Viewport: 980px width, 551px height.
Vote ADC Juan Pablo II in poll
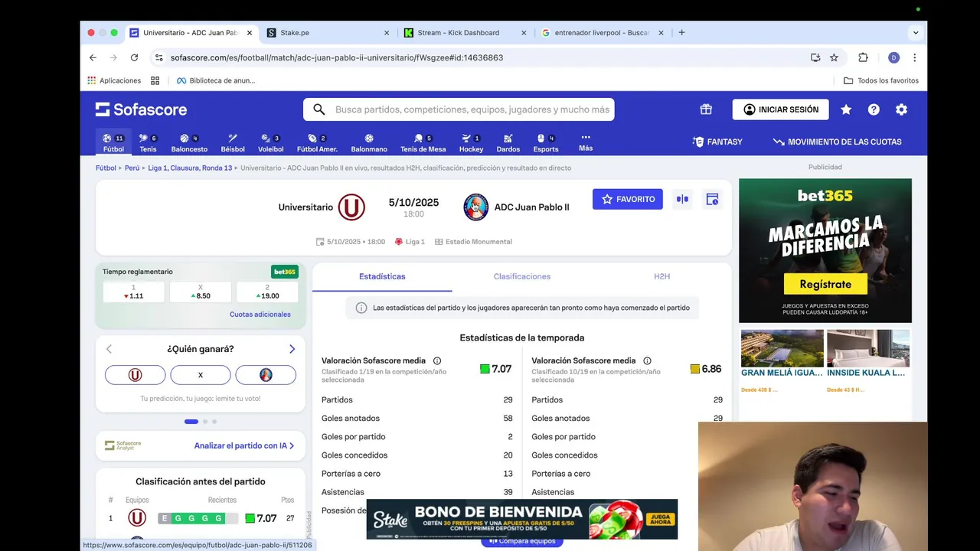266,375
